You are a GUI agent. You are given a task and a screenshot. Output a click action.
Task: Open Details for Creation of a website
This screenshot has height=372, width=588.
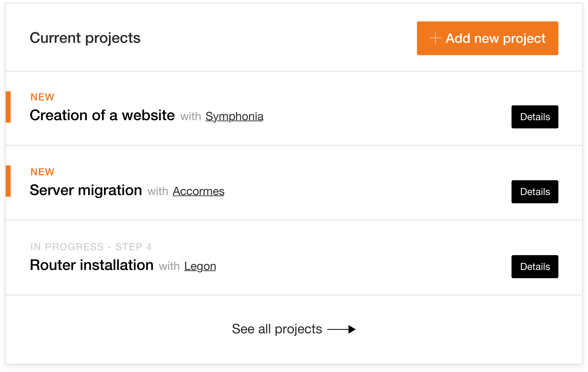click(x=535, y=117)
